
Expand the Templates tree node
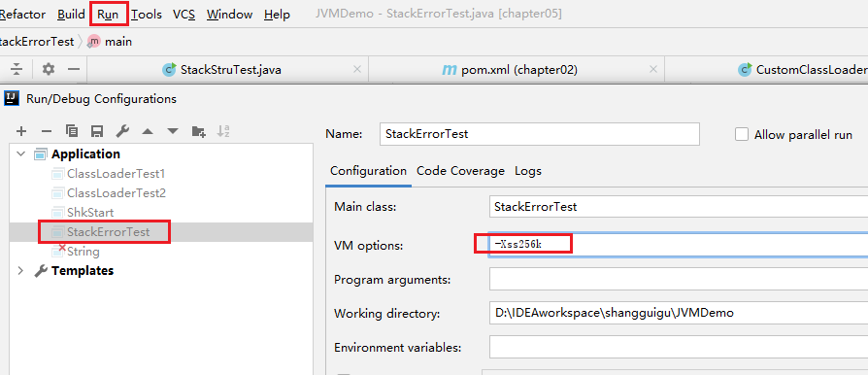click(x=21, y=271)
